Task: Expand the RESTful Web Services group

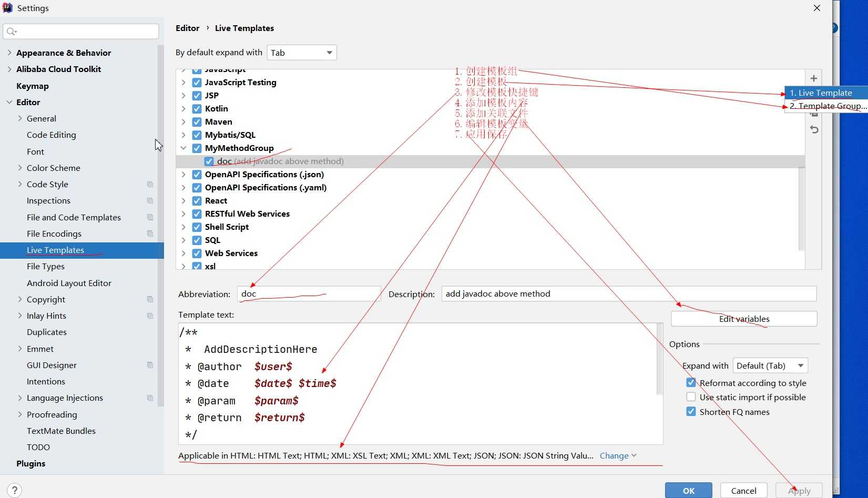Action: 183,214
